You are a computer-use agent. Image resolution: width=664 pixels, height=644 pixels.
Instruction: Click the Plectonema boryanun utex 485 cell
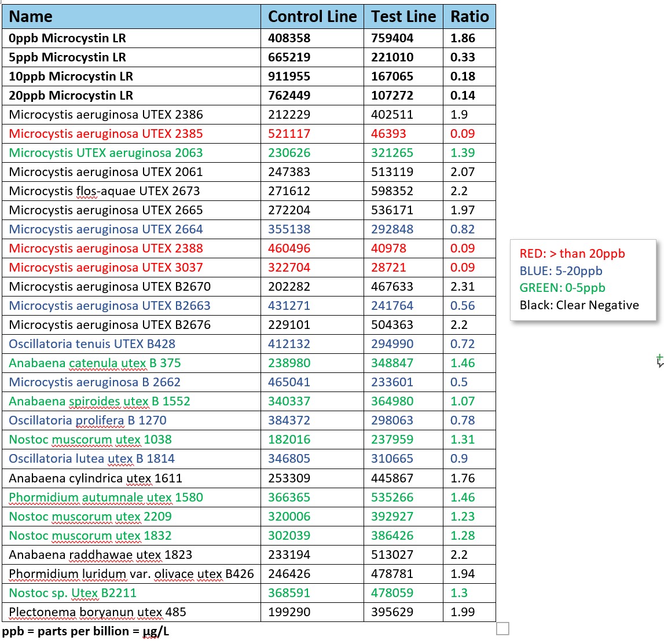point(97,612)
